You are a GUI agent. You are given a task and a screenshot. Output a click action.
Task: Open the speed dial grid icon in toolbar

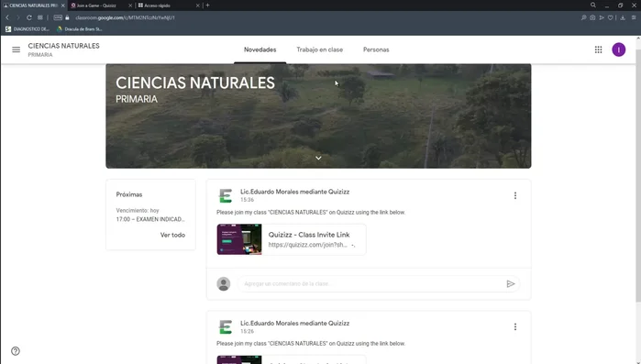point(40,17)
